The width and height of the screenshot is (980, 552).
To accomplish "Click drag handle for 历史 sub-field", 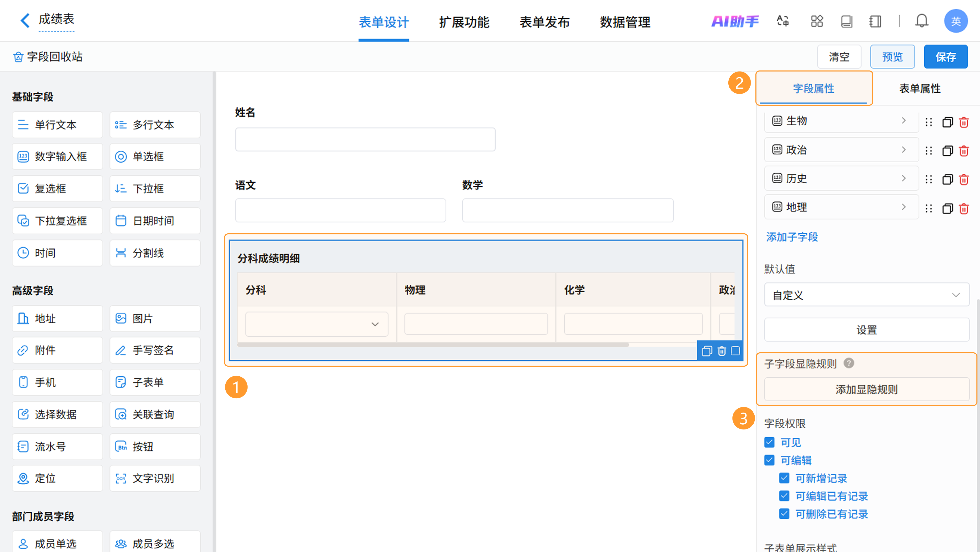I will click(x=929, y=179).
